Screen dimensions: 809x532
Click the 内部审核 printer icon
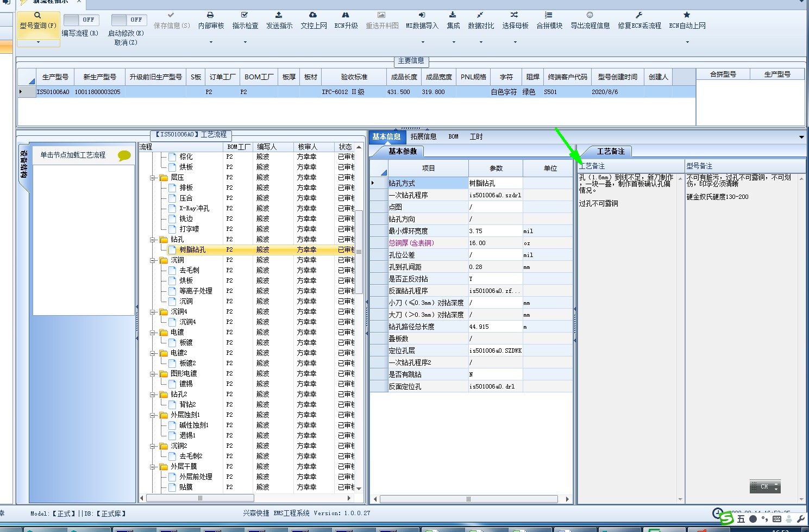coord(210,15)
